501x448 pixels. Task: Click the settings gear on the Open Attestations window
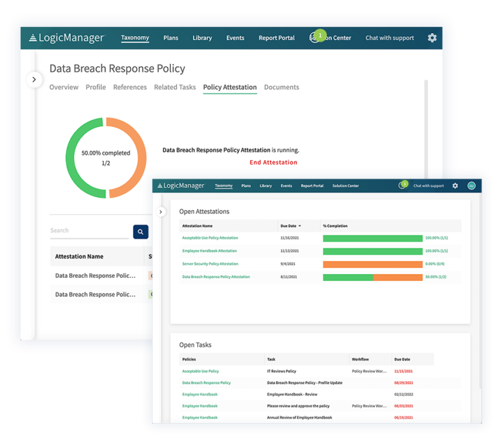[x=455, y=186]
